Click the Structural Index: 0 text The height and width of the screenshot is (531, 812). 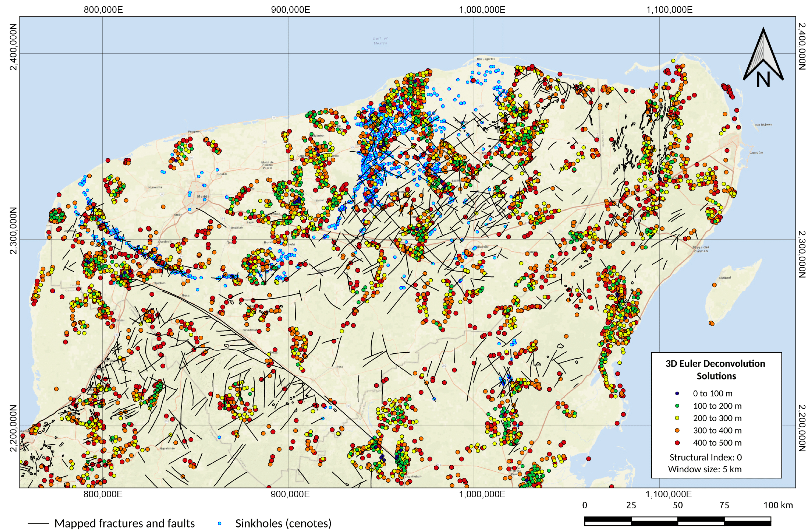click(706, 457)
